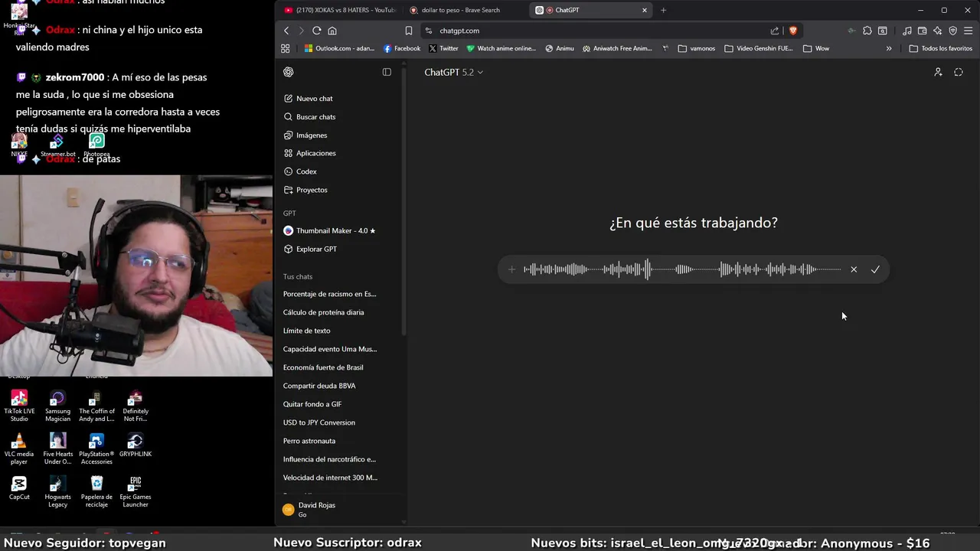
Task: Click the recording waveform in the prompt bar
Action: [x=682, y=269]
